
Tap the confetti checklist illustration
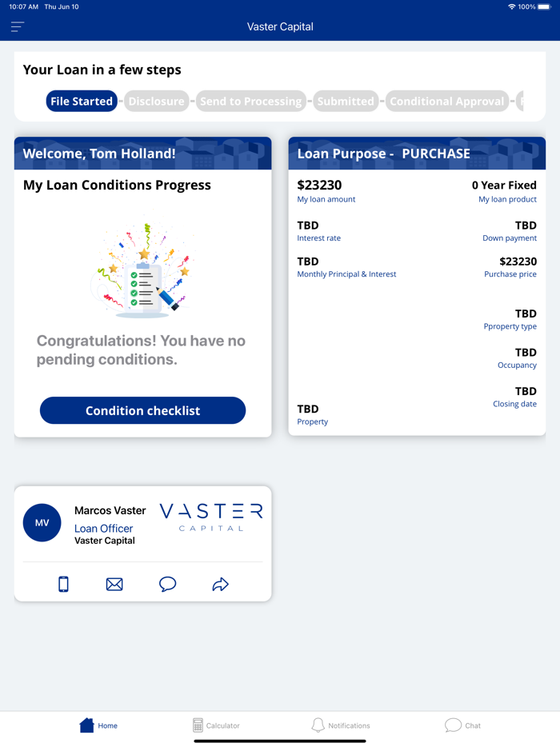[142, 270]
